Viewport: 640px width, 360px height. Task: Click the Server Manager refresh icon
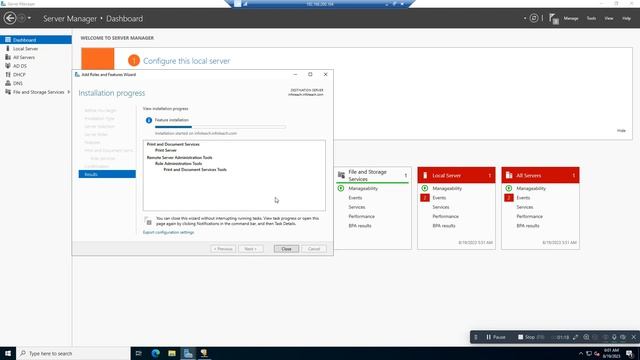534,18
